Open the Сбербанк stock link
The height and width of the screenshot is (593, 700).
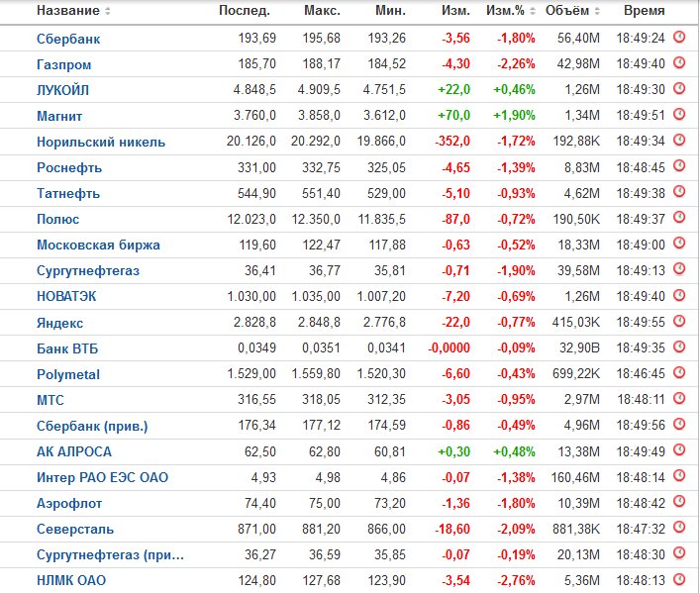coord(68,39)
